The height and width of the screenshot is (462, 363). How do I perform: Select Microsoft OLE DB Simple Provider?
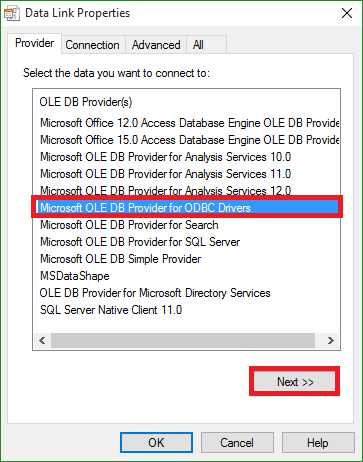point(121,259)
